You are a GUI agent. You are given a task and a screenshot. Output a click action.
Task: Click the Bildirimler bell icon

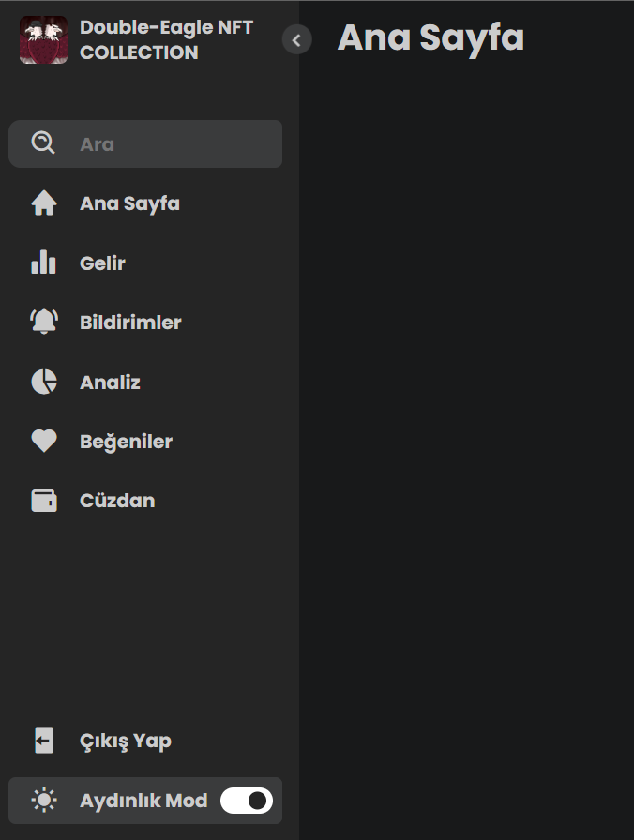click(x=44, y=322)
